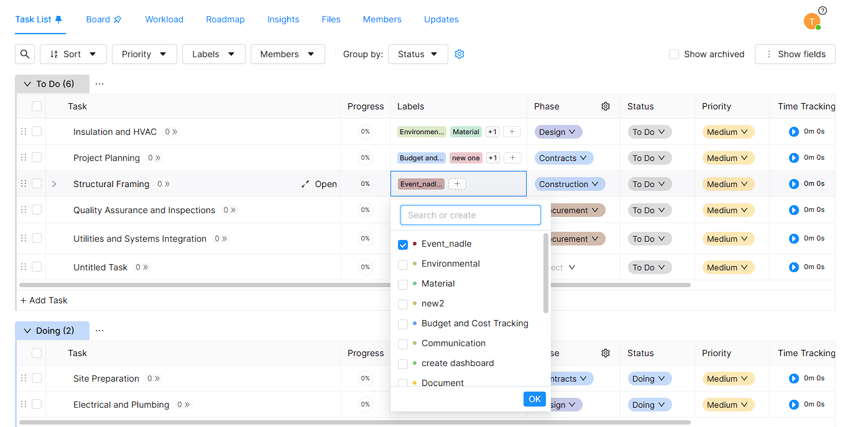Uncheck the Event_nadle label checkbox
The image size is (868, 427).
coord(403,244)
